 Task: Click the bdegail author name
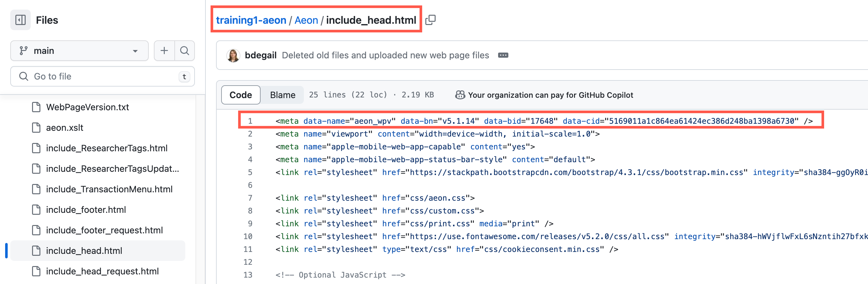pos(261,55)
